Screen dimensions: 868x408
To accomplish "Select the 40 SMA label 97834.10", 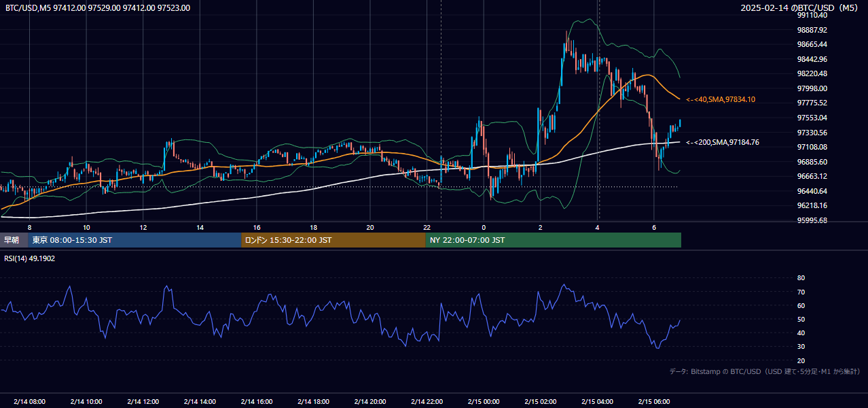I will tap(721, 99).
